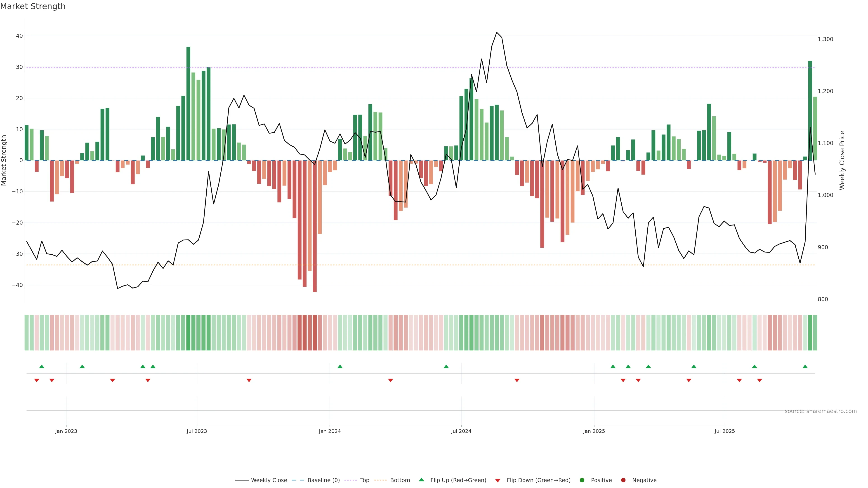Click the Market Strength chart title
This screenshot has width=868, height=488.
point(33,6)
